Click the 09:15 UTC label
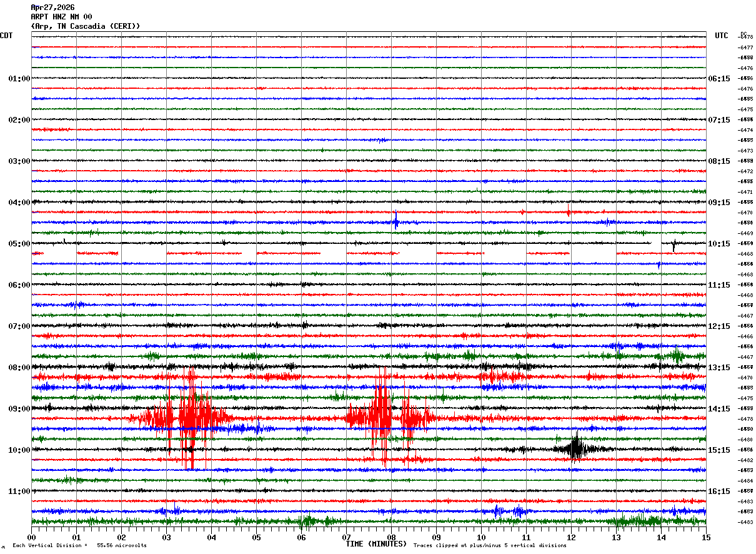756x554 pixels. click(x=719, y=203)
